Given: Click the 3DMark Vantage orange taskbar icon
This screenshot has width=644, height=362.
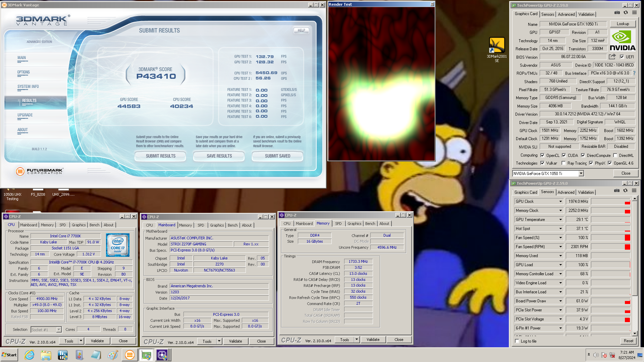Looking at the screenshot, I should [x=129, y=355].
